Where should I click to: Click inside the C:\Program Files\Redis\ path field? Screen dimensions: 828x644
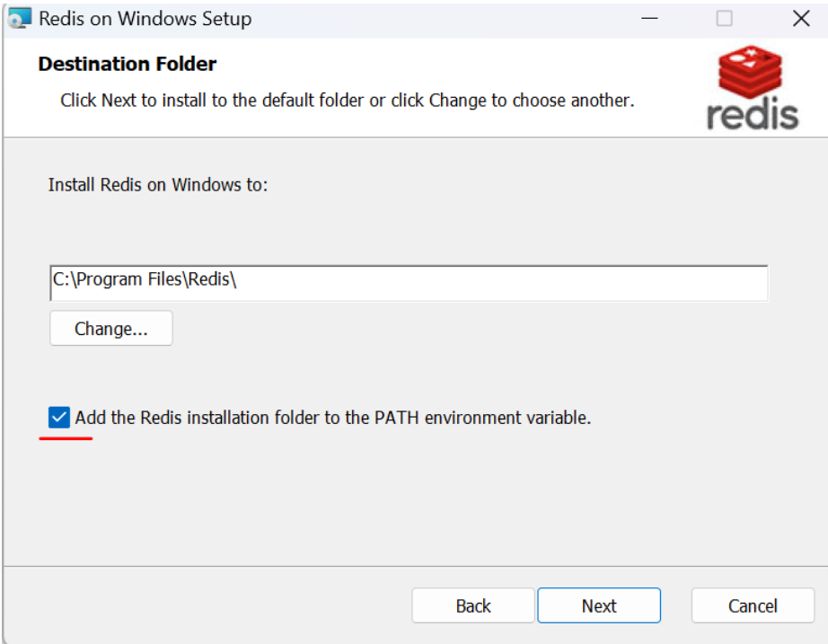(x=409, y=283)
